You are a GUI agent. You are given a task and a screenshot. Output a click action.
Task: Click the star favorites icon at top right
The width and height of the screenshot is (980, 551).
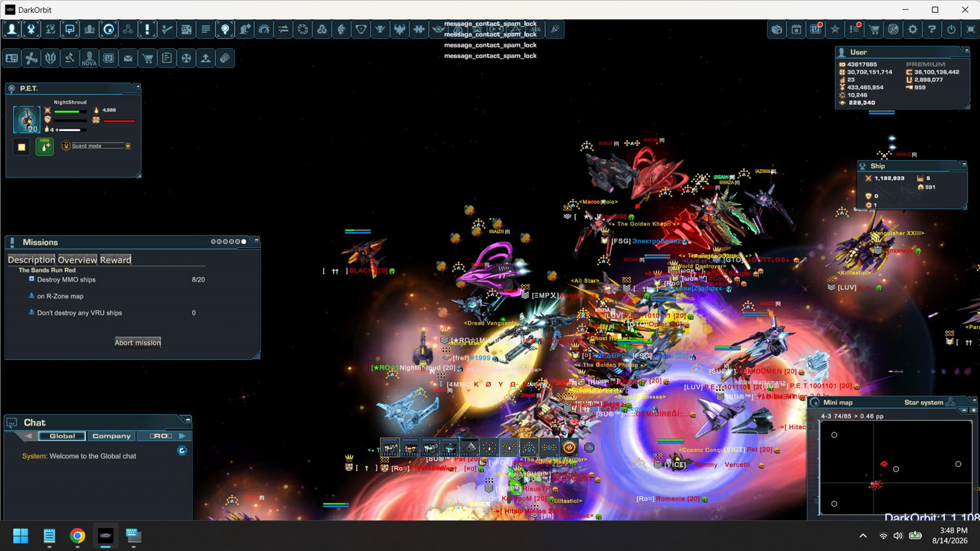(x=835, y=30)
